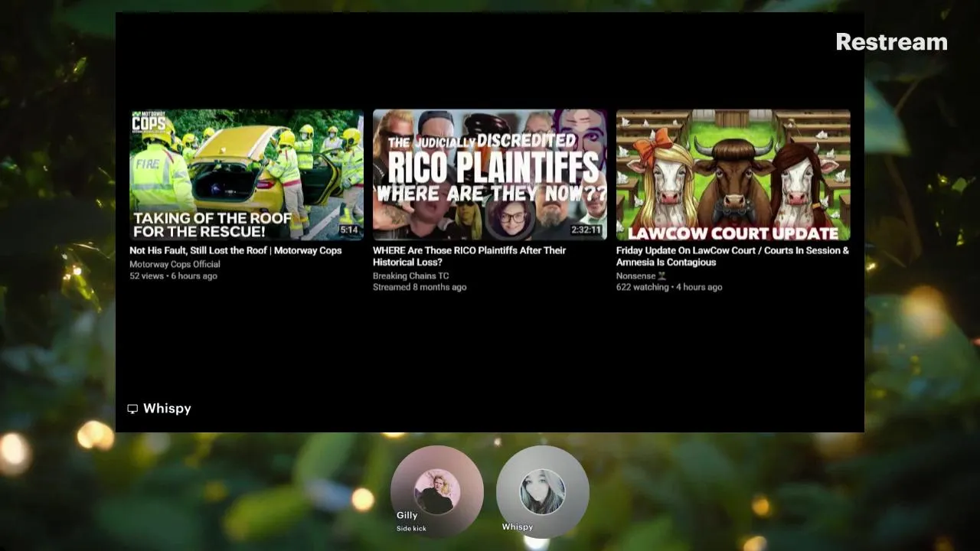This screenshot has height=551, width=980.
Task: Open the Motorway Cops Official channel
Action: (x=175, y=264)
